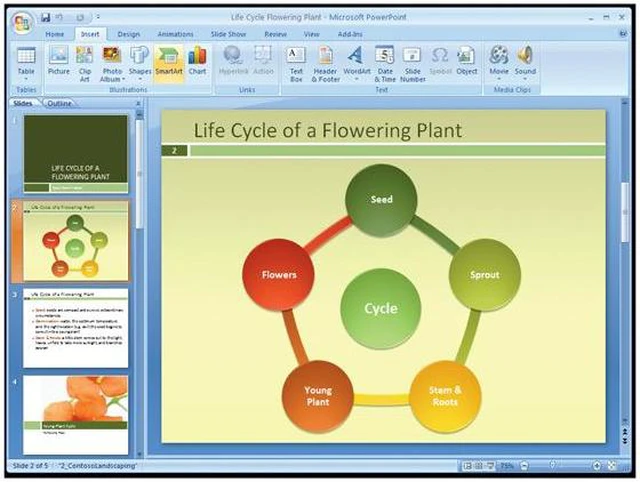This screenshot has height=482, width=640.
Task: Click zoom out minus button
Action: click(x=525, y=465)
